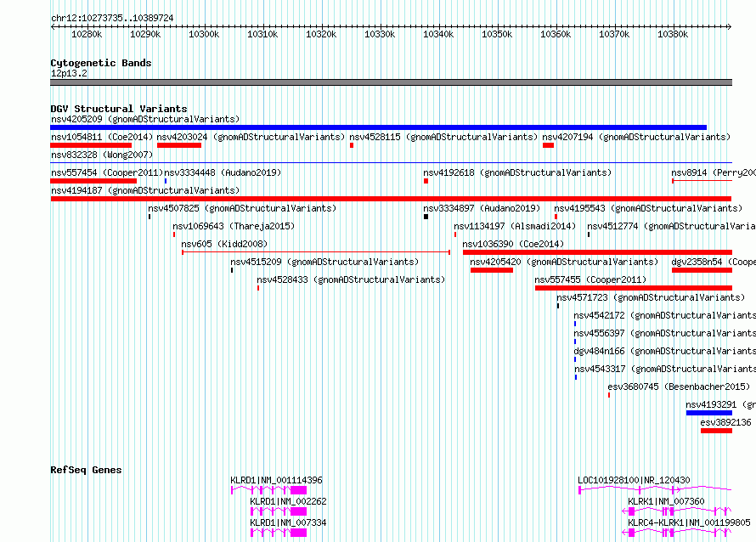Select the KLRK1 NM_007360 gene glyph
The width and height of the screenshot is (756, 542).
point(677,511)
